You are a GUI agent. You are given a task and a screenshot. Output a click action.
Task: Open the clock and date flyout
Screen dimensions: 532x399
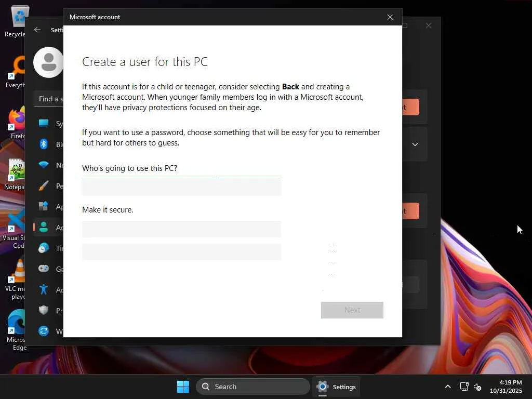[x=506, y=387]
